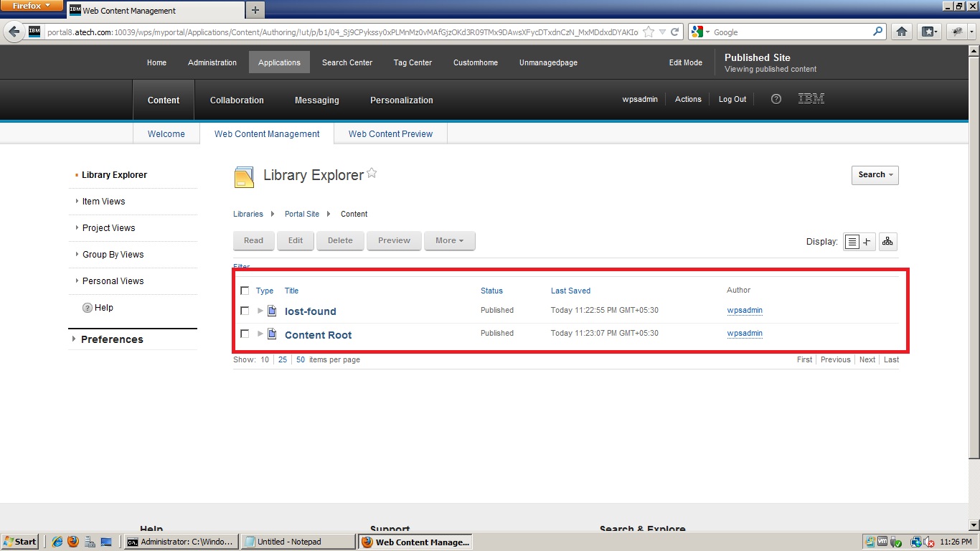Image resolution: width=980 pixels, height=551 pixels.
Task: Go to the Messaging section
Action: pos(317,100)
